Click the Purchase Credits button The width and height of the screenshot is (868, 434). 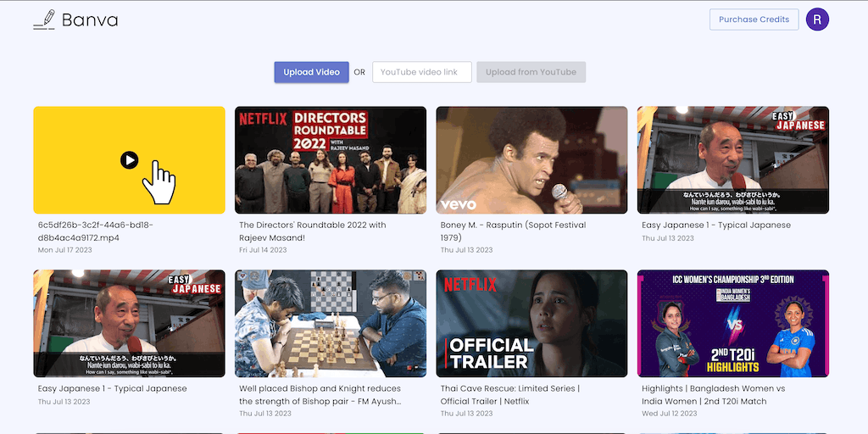point(754,19)
